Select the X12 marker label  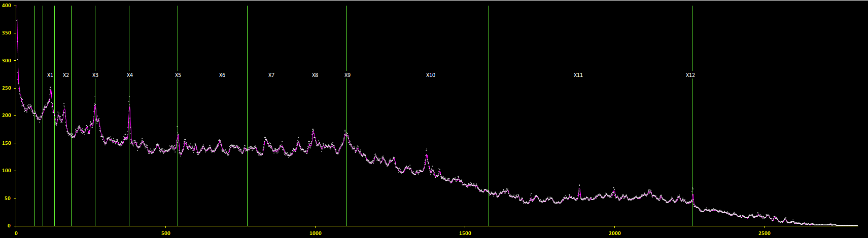pyautogui.click(x=690, y=75)
